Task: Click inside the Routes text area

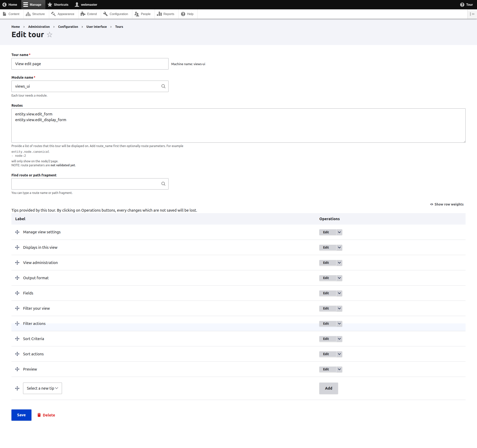Action: coord(238,130)
